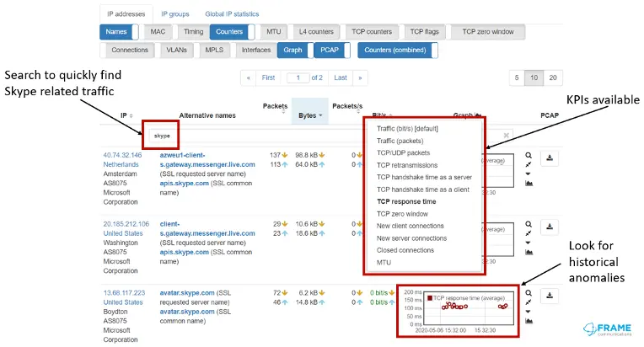644x347 pixels.
Task: Zoom graph for IP 20.185.212.106
Action: (529, 224)
